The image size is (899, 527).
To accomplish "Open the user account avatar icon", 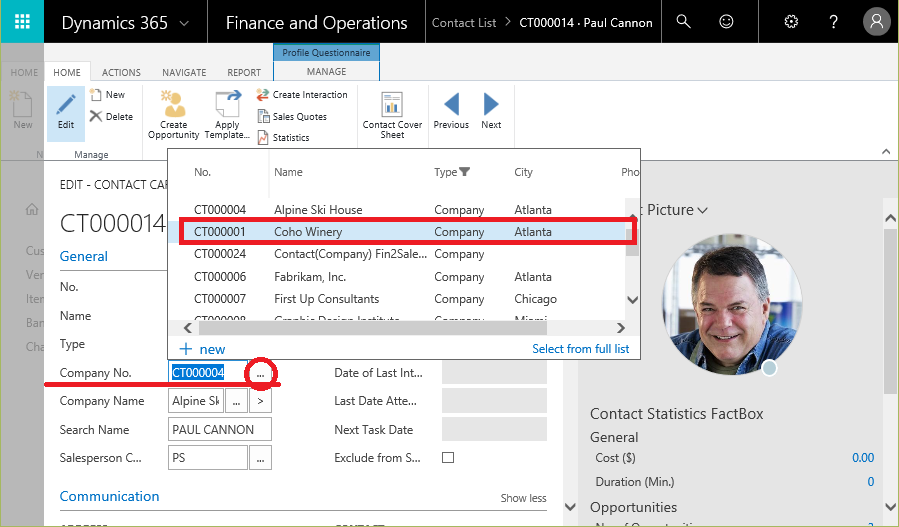I will click(x=877, y=22).
